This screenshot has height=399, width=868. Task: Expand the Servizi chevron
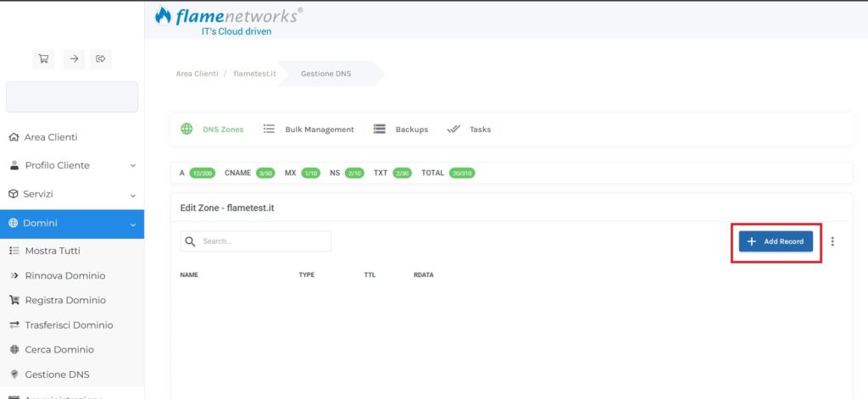point(133,196)
